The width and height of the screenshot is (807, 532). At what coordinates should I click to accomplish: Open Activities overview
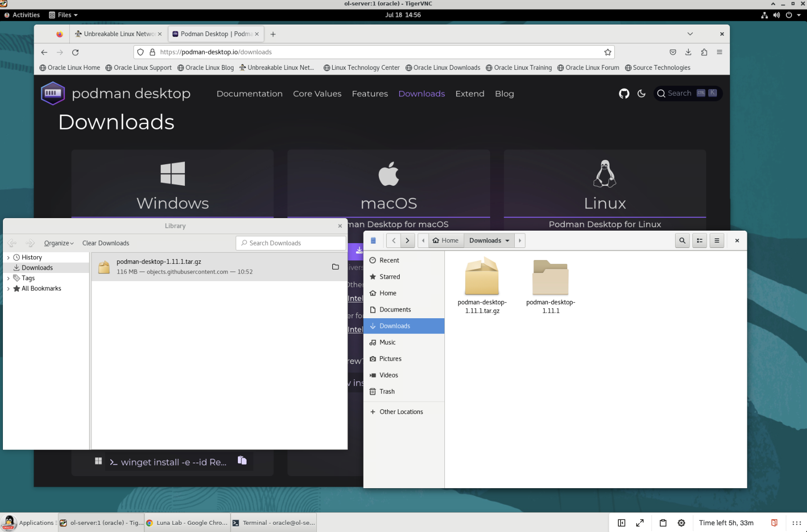[22, 15]
